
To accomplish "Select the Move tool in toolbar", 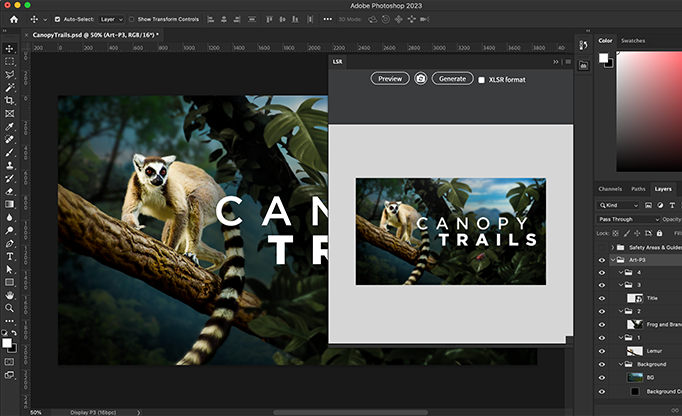I will pos(10,48).
